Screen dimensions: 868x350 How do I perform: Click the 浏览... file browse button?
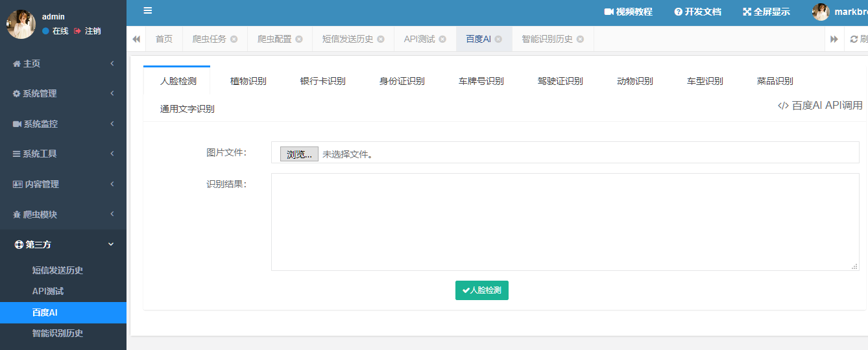[x=299, y=154]
